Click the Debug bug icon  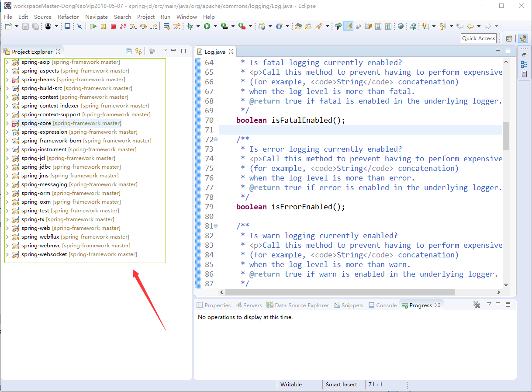190,26
